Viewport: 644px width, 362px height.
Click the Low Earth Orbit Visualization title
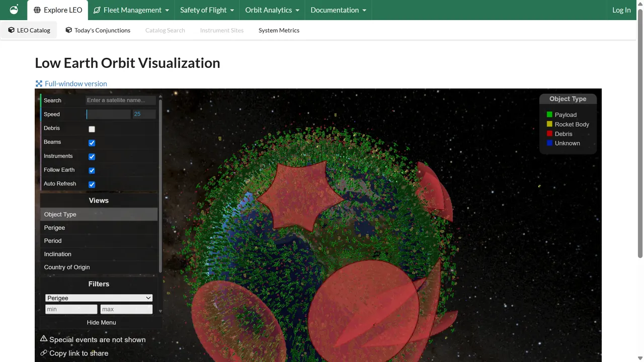point(127,63)
